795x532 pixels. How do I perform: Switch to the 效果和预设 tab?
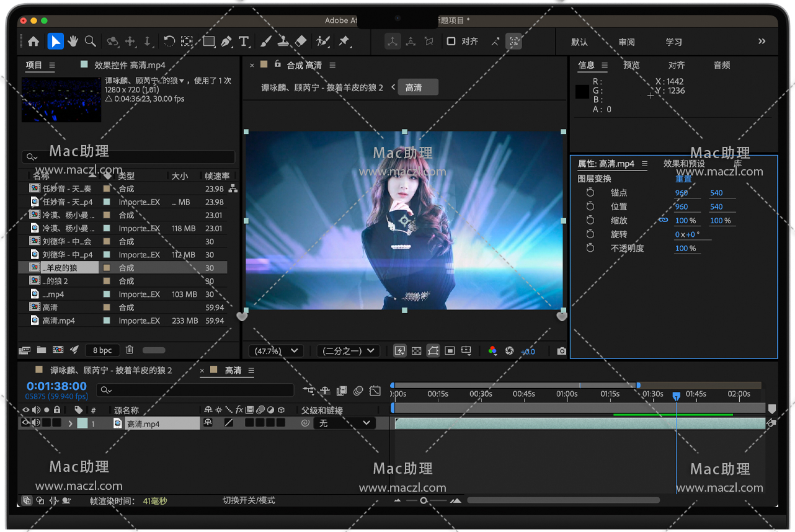point(684,164)
